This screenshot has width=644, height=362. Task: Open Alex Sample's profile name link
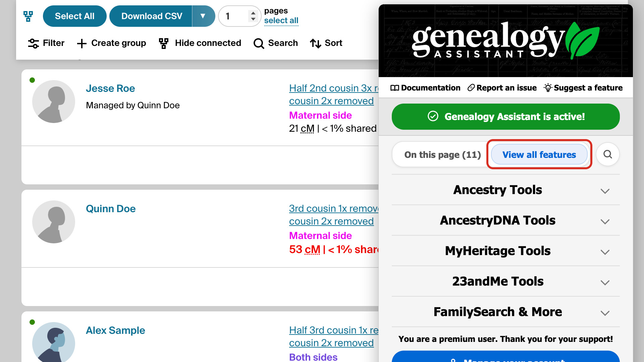click(x=115, y=330)
